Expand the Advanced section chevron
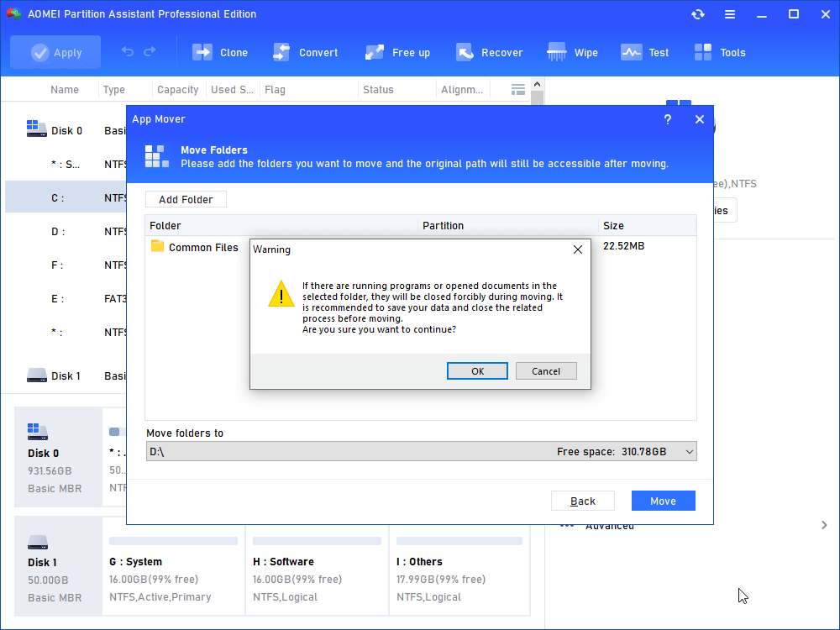 (824, 525)
